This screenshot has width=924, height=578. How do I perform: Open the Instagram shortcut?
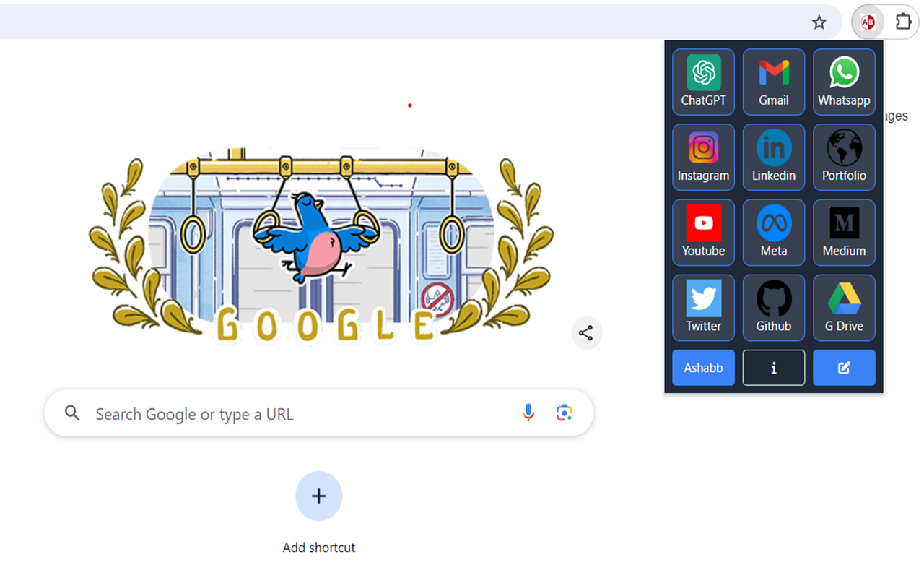click(x=703, y=157)
